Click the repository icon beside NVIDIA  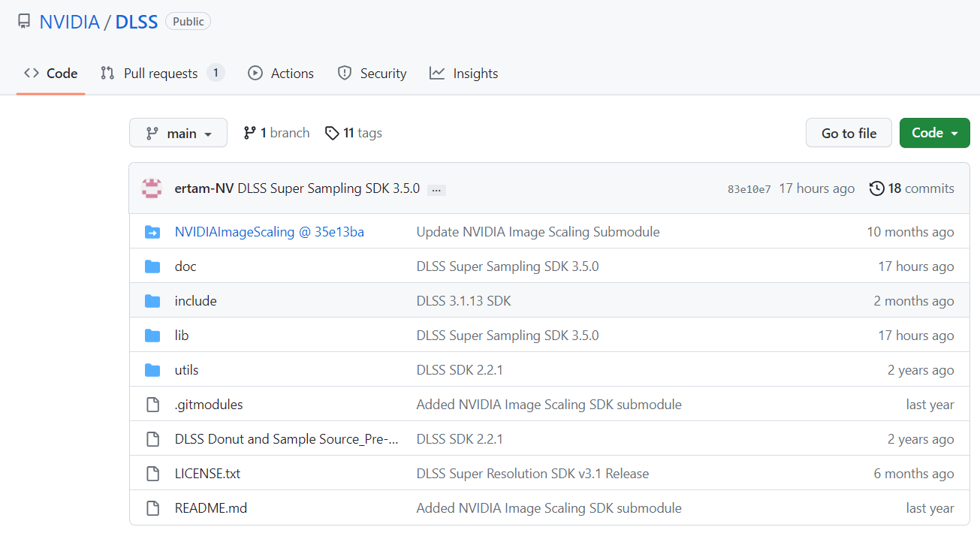click(x=25, y=22)
